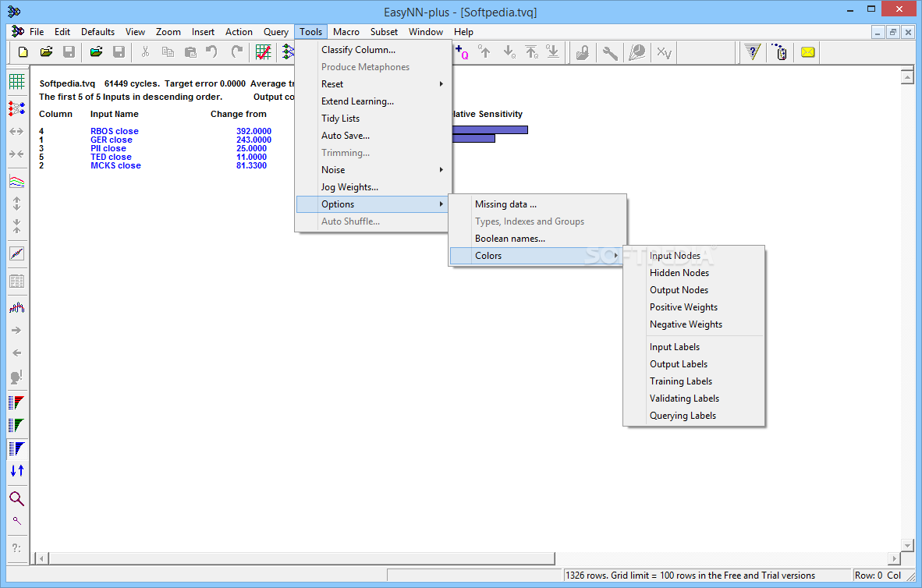922x588 pixels.
Task: Pick Output Nodes color option
Action: pyautogui.click(x=694, y=290)
